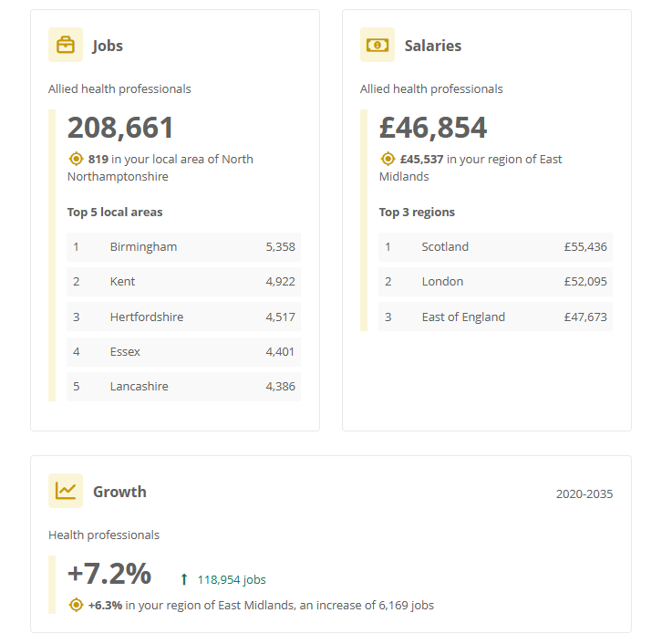Click location target icon beside +6.3% growth
This screenshot has height=644, width=662.
(77, 605)
